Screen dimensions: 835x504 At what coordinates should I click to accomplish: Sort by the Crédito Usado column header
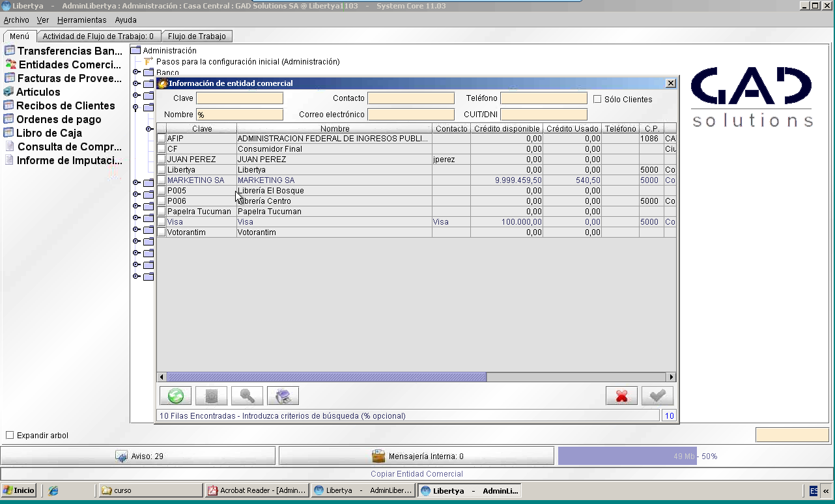coord(573,129)
